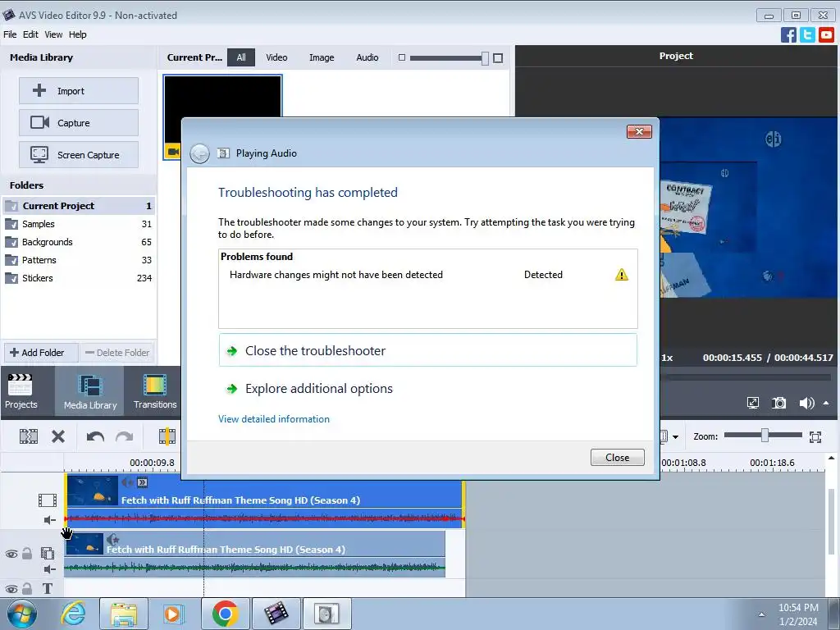Viewport: 840px width, 630px height.
Task: Open AVS Twitter page icon
Action: tap(807, 35)
